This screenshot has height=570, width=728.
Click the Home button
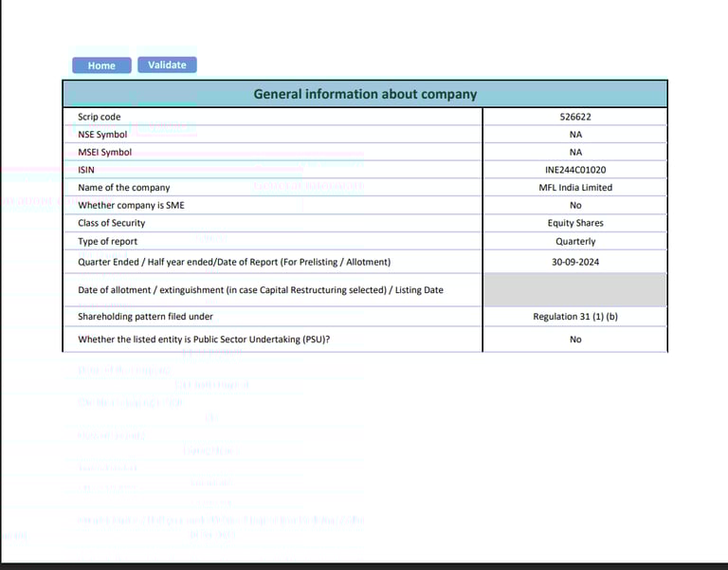[x=101, y=65]
